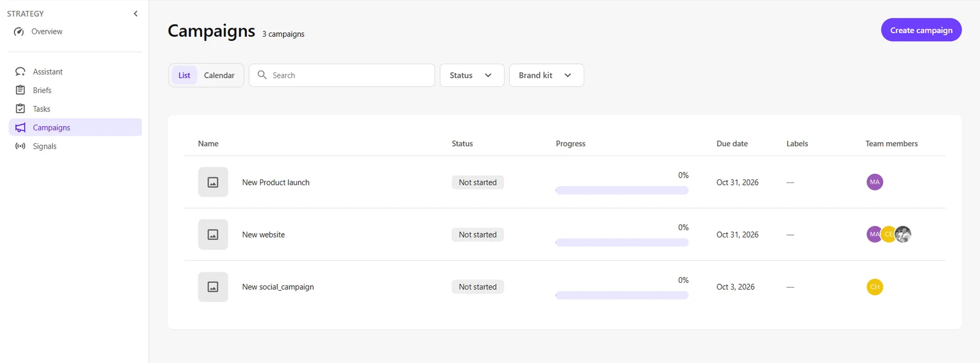Open Signals in sidebar
The image size is (980, 363).
(x=45, y=146)
